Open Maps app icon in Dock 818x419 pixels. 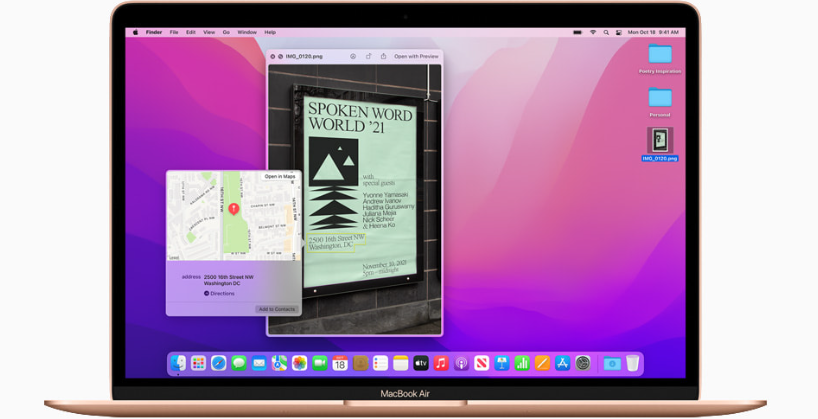tap(279, 363)
